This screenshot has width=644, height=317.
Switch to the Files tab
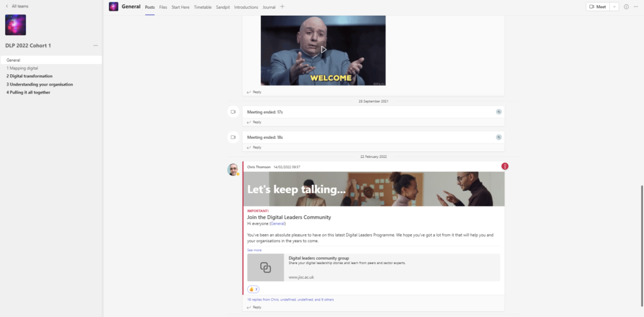(x=163, y=7)
